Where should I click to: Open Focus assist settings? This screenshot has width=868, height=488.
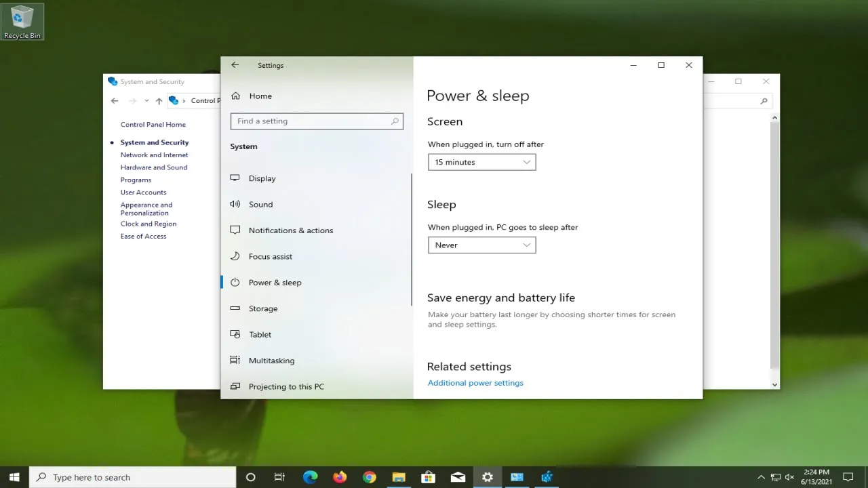[271, 256]
